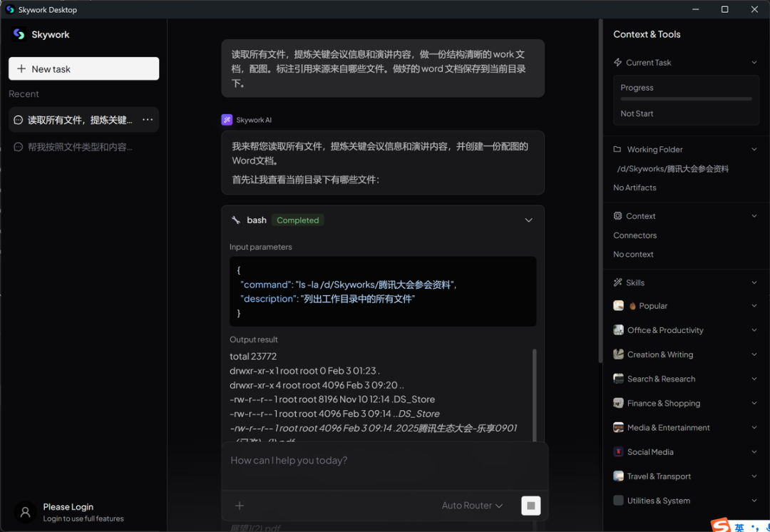The height and width of the screenshot is (532, 770).
Task: Click the Progress bar under Current Task
Action: pyautogui.click(x=685, y=98)
